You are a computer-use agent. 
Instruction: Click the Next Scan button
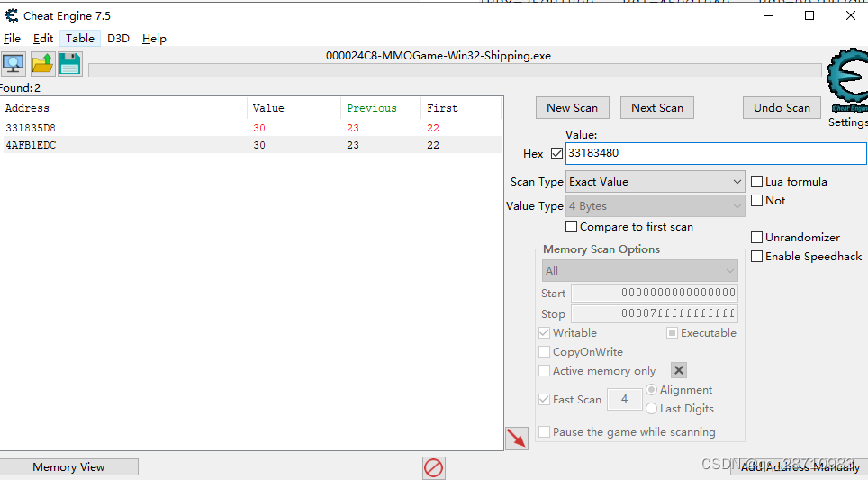(x=657, y=108)
